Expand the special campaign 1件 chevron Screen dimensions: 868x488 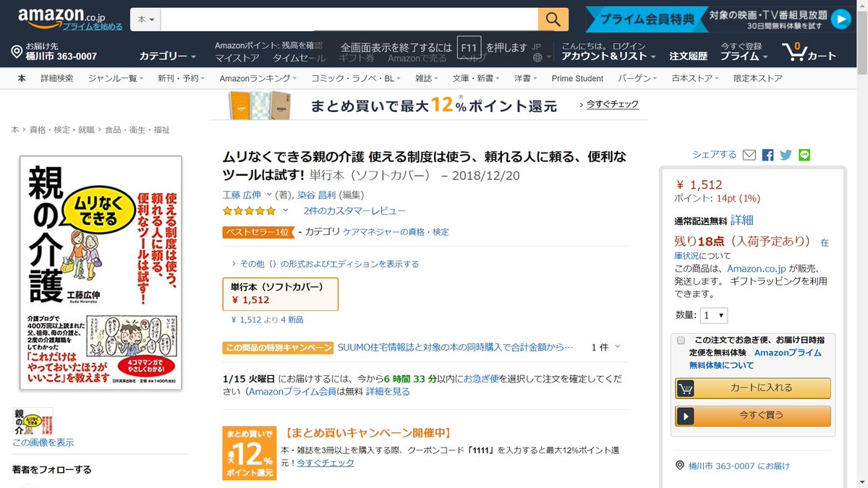click(x=617, y=347)
